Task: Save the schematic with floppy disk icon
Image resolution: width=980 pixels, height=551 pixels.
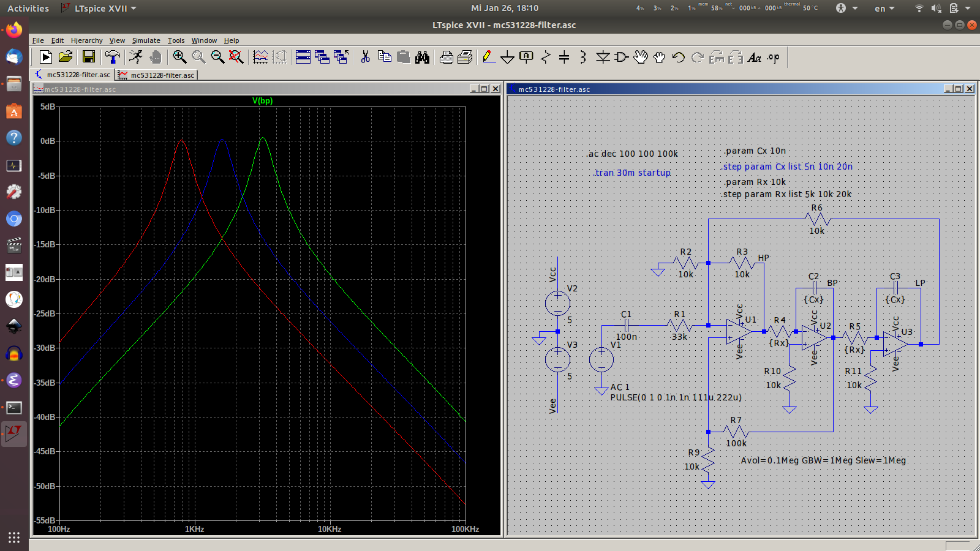Action: click(89, 57)
